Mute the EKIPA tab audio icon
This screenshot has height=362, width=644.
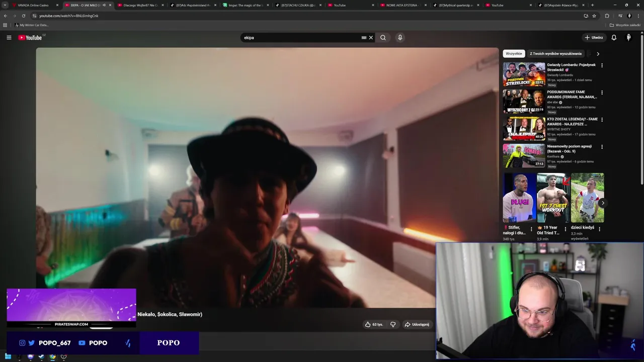pyautogui.click(x=104, y=5)
